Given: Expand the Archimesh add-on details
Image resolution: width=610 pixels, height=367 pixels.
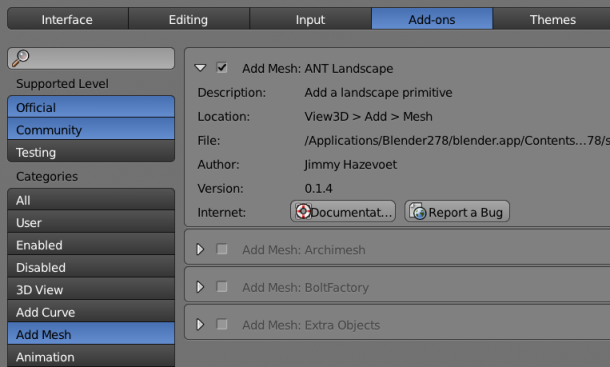Looking at the screenshot, I should pos(200,249).
